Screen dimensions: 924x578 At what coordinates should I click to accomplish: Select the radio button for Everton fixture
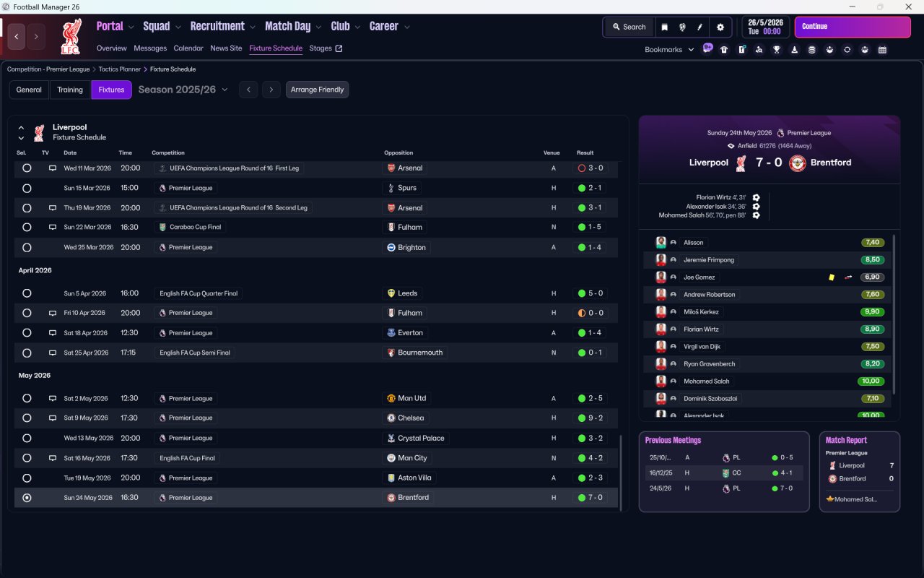(27, 333)
